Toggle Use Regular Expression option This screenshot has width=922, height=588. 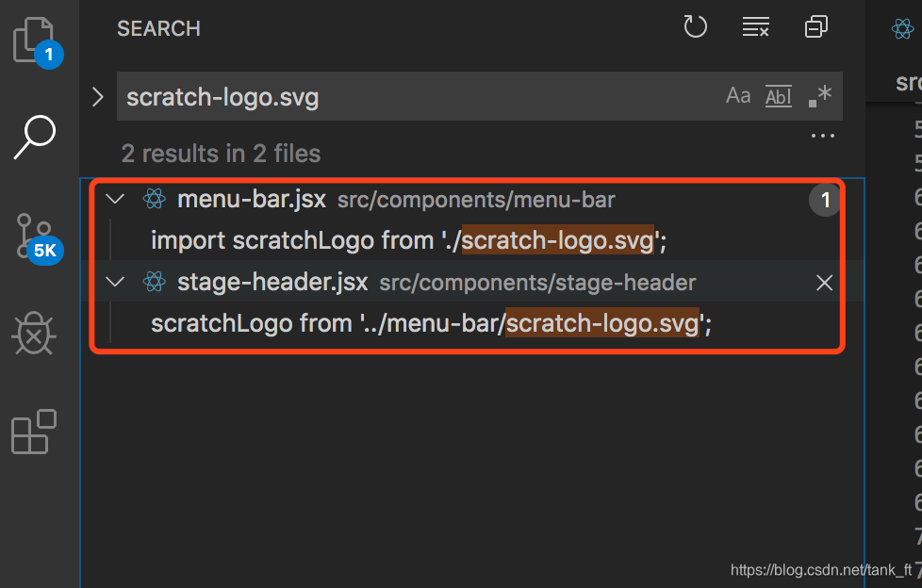point(819,96)
